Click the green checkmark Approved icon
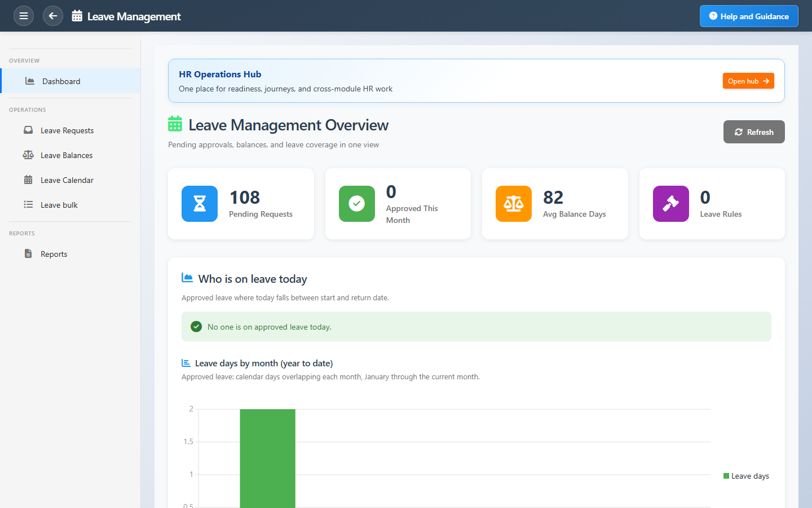 point(357,204)
